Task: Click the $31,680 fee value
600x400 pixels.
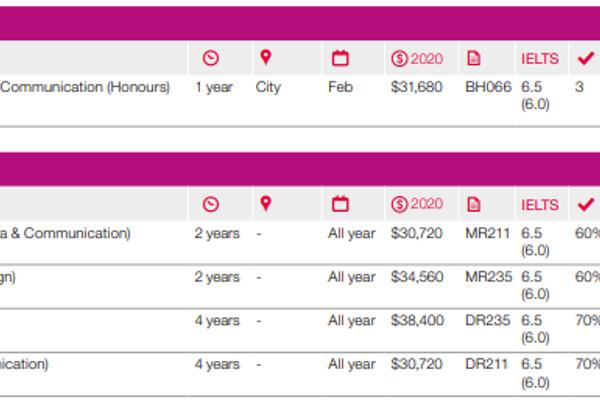Action: (415, 87)
